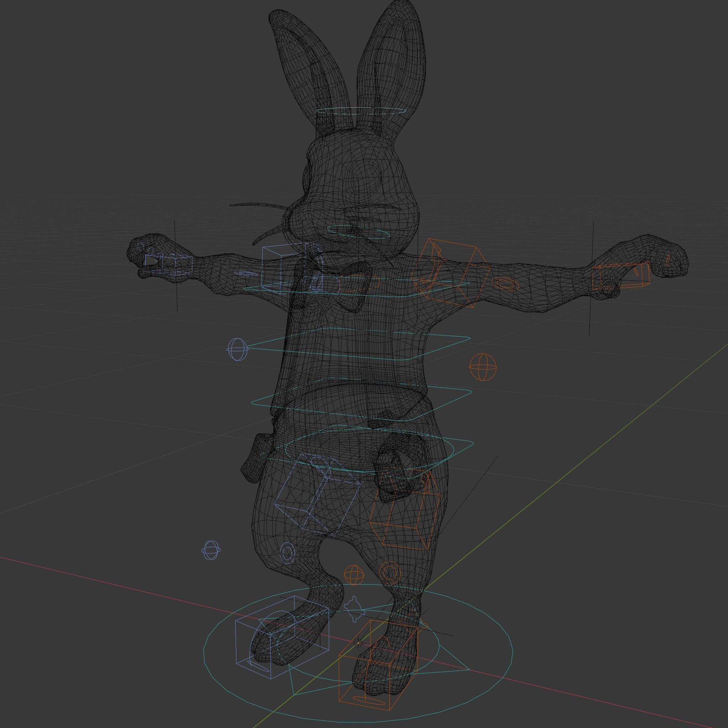Click the 3D cursor origin between the feet
This screenshot has height=728, width=728.
pos(358,643)
